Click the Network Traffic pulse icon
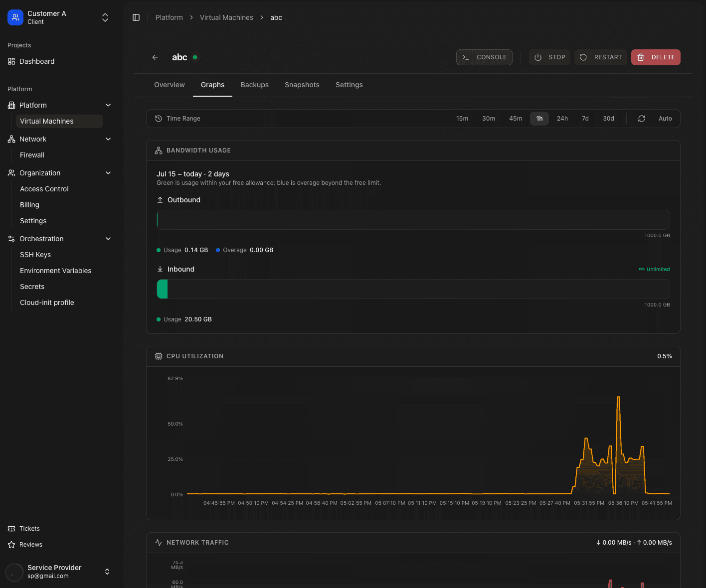Screen dimensions: 706x588 tap(159, 543)
